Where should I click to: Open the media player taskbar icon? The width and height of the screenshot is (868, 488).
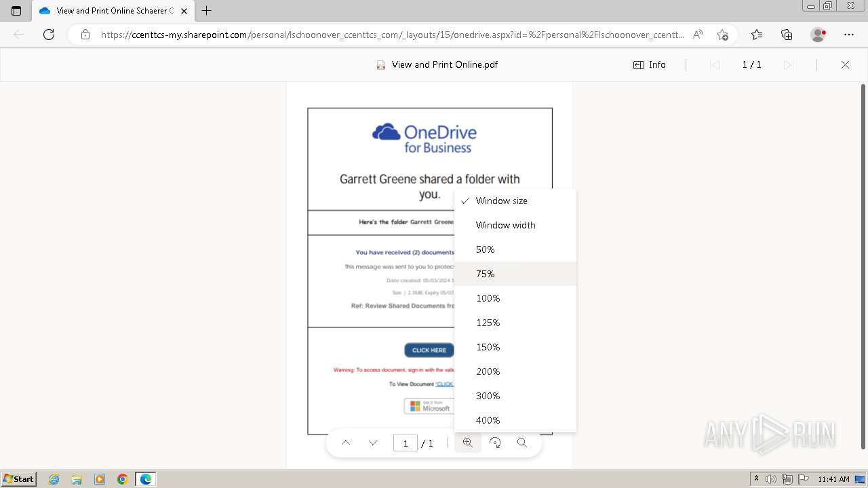pyautogui.click(x=100, y=479)
